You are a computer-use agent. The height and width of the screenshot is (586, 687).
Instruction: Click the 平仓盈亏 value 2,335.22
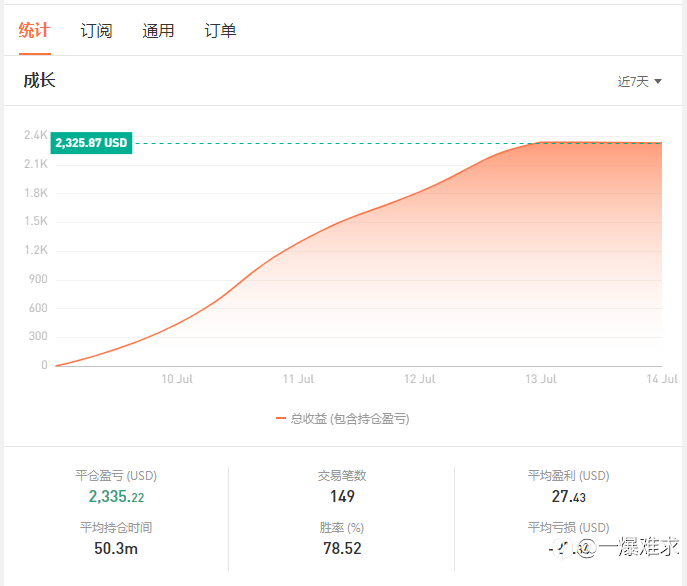click(116, 497)
